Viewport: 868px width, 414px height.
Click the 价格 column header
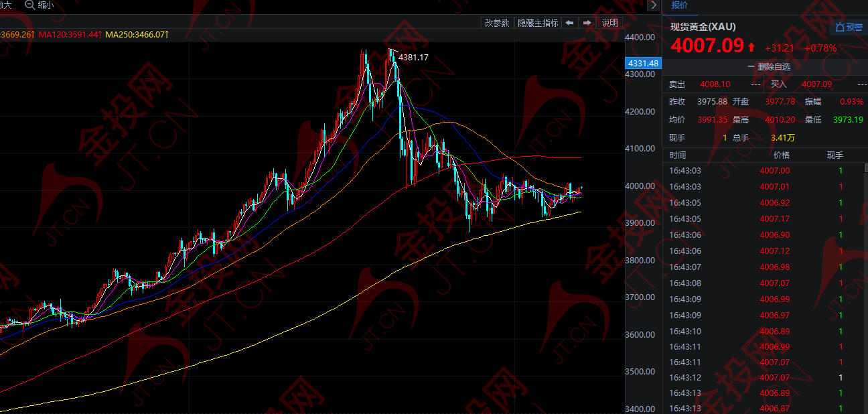[781, 155]
